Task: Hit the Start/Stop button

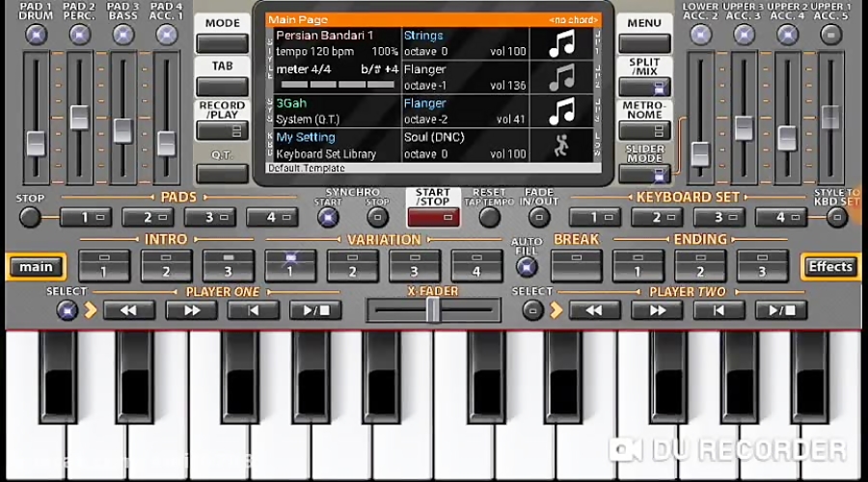Action: [x=433, y=218]
